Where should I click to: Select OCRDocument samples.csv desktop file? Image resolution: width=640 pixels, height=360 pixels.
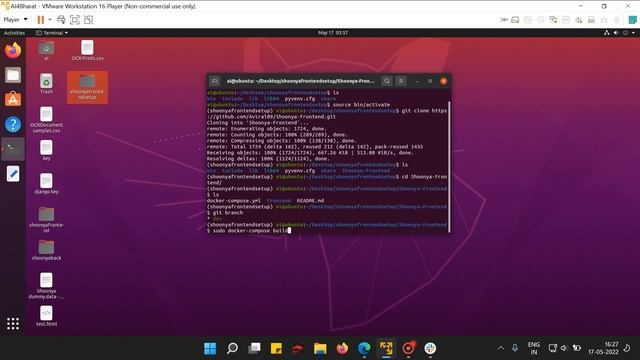[46, 120]
